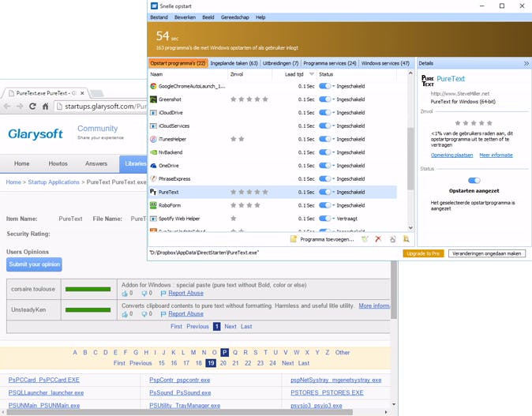Switch to Ingeplande taken tab
This screenshot has width=532, height=416.
tap(234, 63)
